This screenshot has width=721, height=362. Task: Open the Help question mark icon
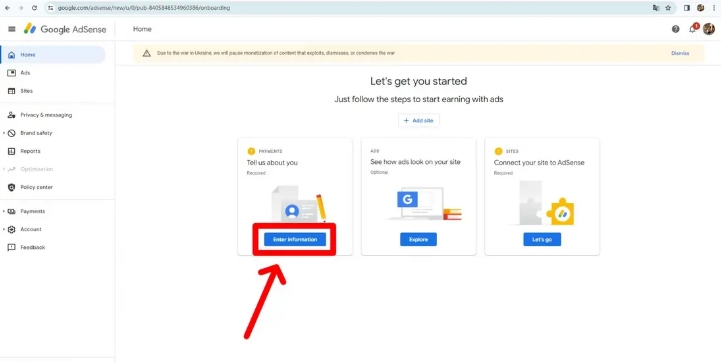tap(675, 29)
